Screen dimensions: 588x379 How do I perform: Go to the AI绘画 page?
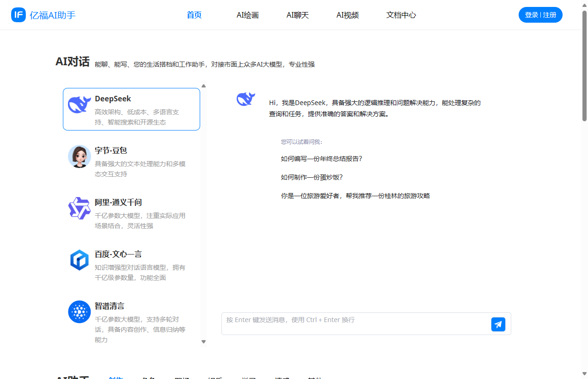click(x=247, y=15)
